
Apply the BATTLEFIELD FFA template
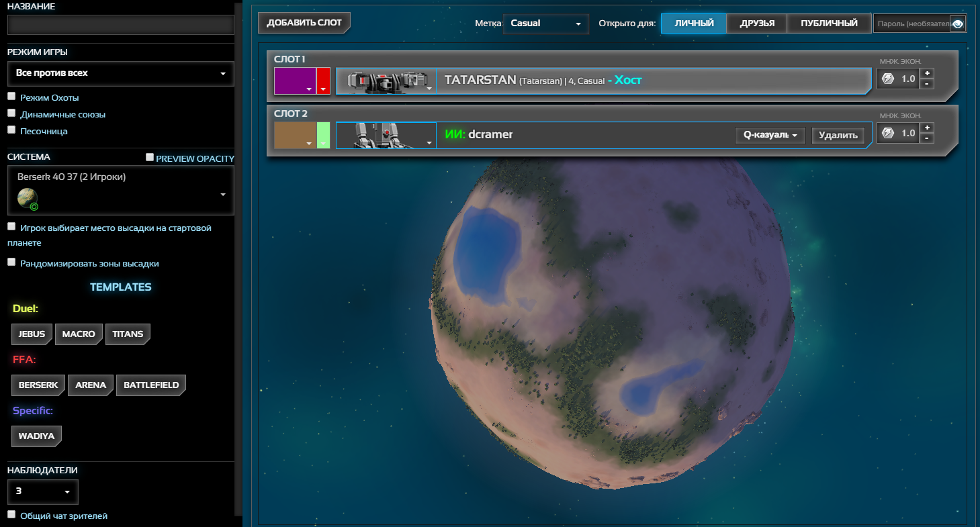(x=151, y=385)
